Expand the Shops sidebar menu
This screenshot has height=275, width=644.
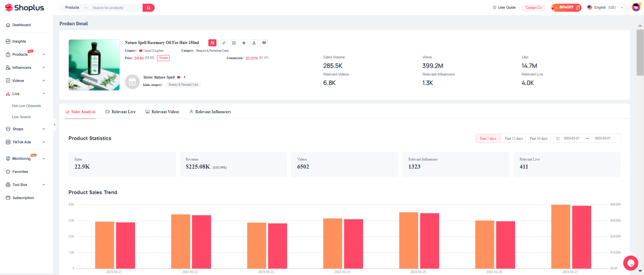click(44, 129)
